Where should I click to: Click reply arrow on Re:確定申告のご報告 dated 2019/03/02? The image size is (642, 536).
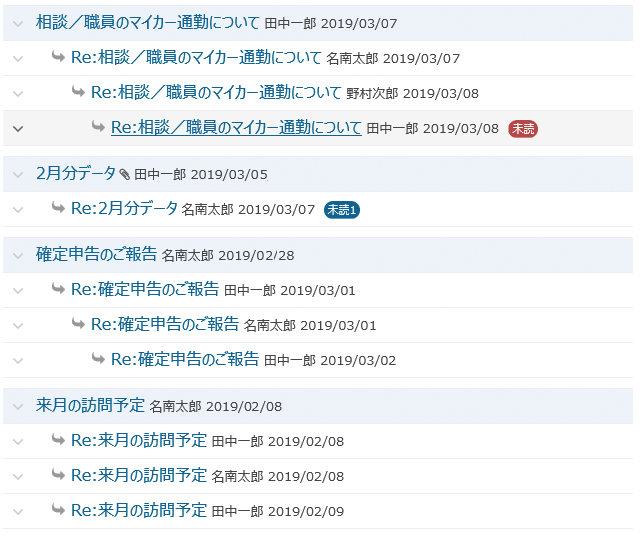[x=98, y=358]
